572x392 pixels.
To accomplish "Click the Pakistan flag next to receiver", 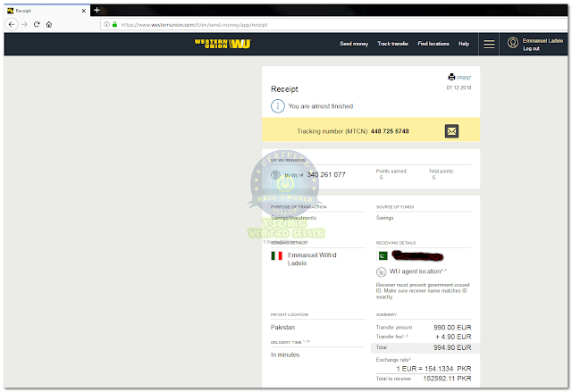I will coord(382,255).
